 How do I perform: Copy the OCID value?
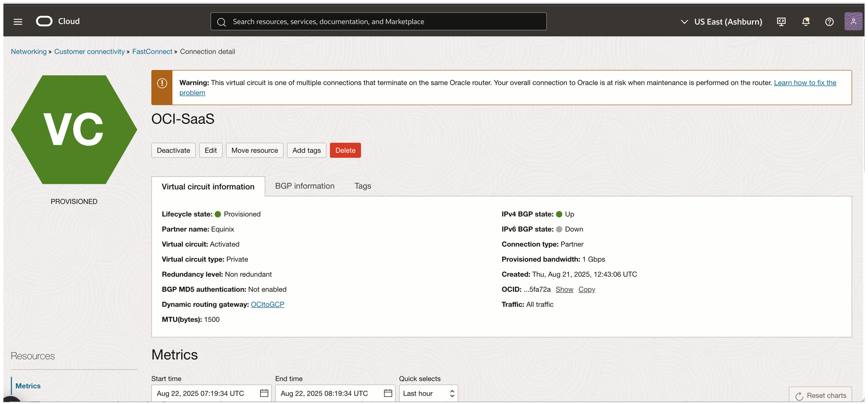click(x=586, y=289)
